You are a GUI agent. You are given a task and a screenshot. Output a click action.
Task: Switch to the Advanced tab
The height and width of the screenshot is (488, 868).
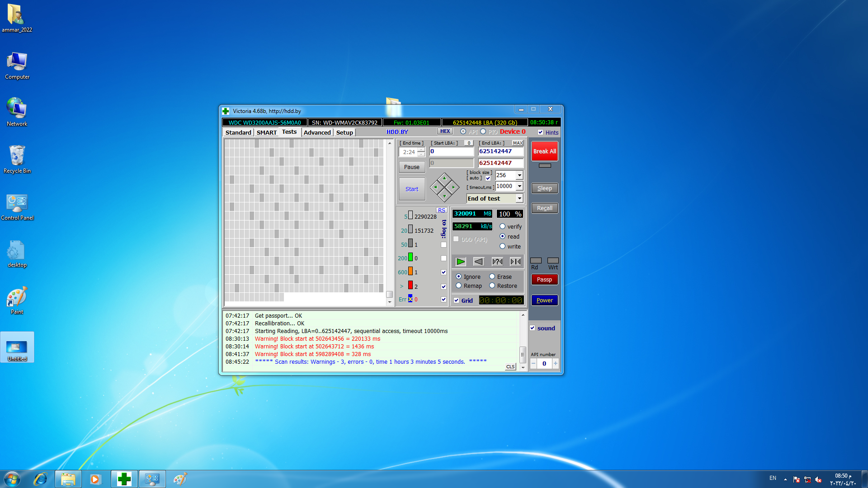pos(317,132)
